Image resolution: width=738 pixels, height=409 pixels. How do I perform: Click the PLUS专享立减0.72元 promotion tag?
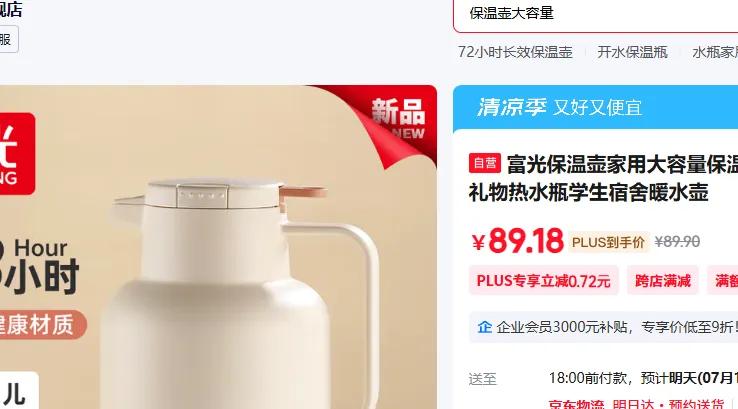(x=543, y=281)
